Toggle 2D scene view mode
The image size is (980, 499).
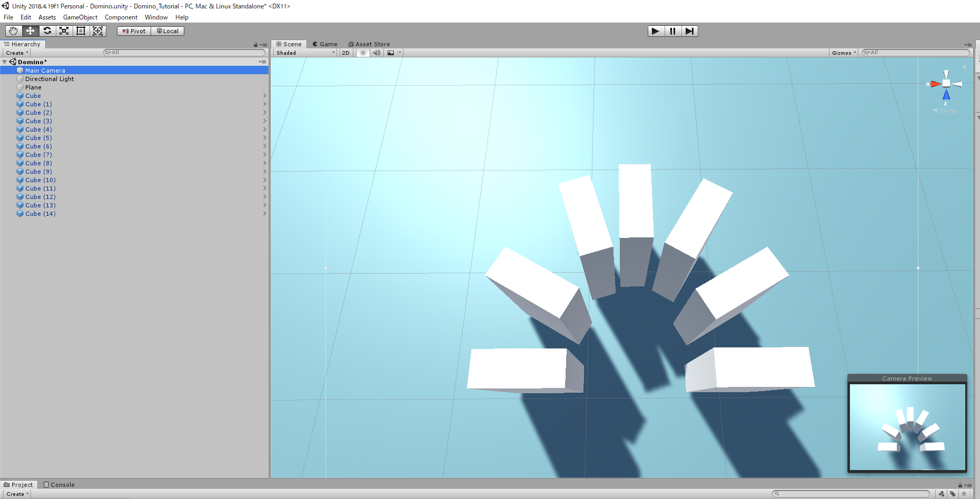pyautogui.click(x=345, y=53)
